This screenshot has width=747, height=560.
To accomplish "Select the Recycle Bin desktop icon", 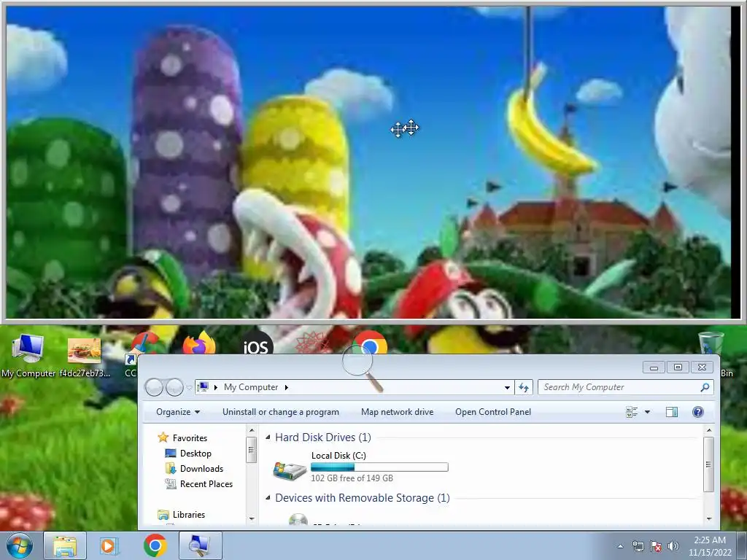I will coord(711,343).
